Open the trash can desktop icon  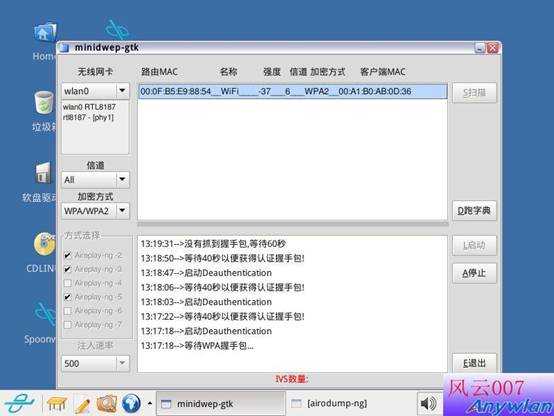coord(44,102)
